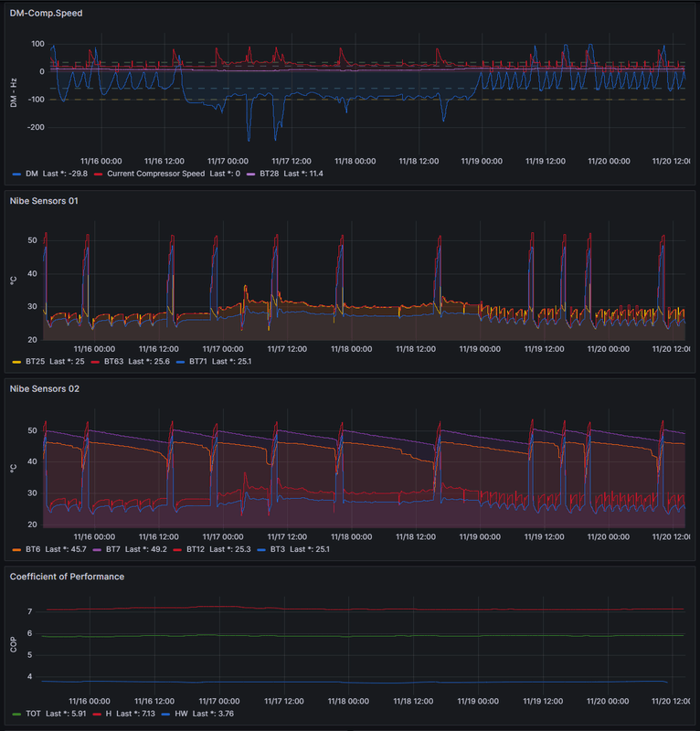Click the green TOT line in COP chart
Viewport: 700px width, 731px height.
tap(363, 636)
